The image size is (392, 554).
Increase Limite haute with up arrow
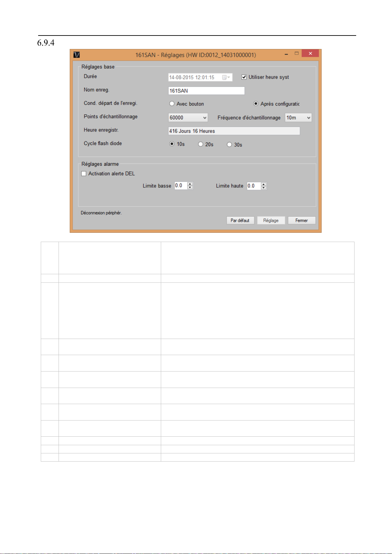[x=264, y=184]
